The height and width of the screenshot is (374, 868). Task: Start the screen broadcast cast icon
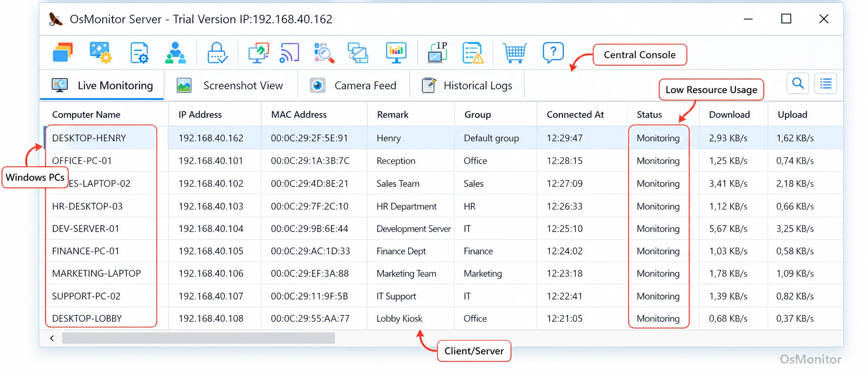(x=289, y=53)
